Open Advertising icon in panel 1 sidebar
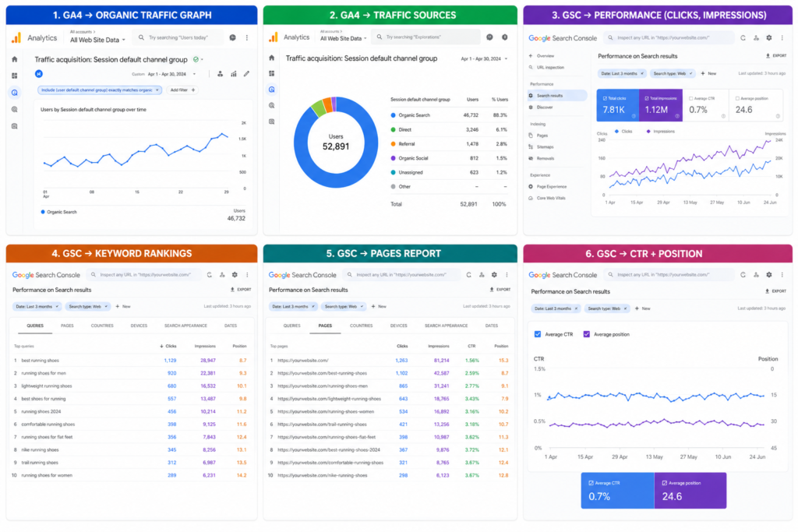 click(x=14, y=109)
